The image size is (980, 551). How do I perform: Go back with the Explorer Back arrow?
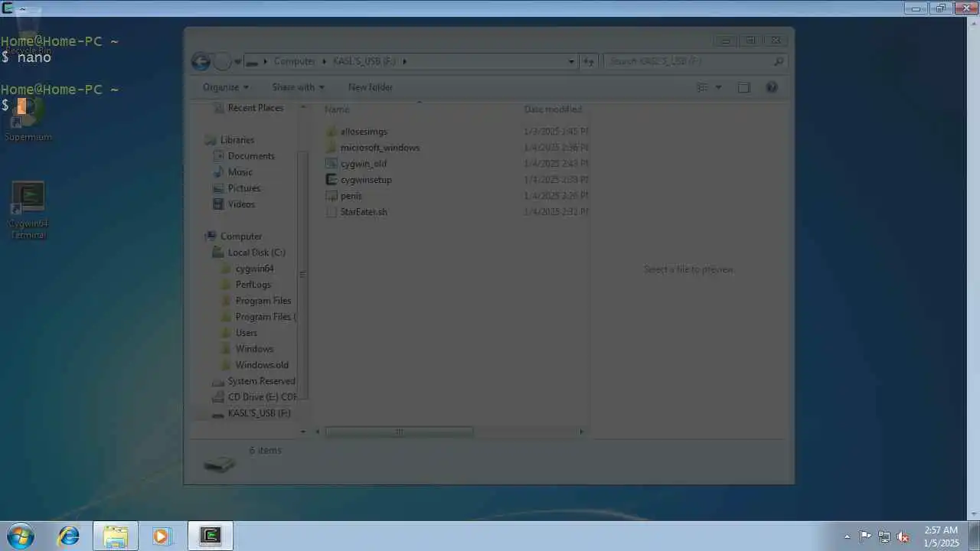[201, 62]
